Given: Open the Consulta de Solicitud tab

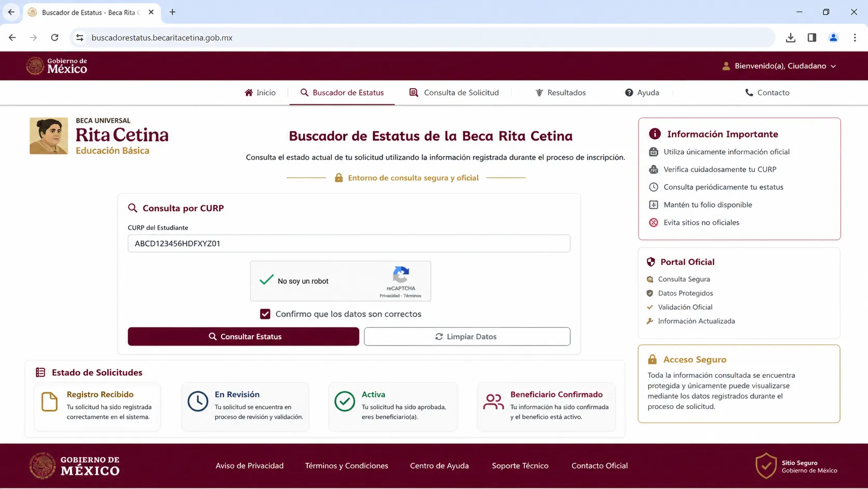Looking at the screenshot, I should pos(454,92).
